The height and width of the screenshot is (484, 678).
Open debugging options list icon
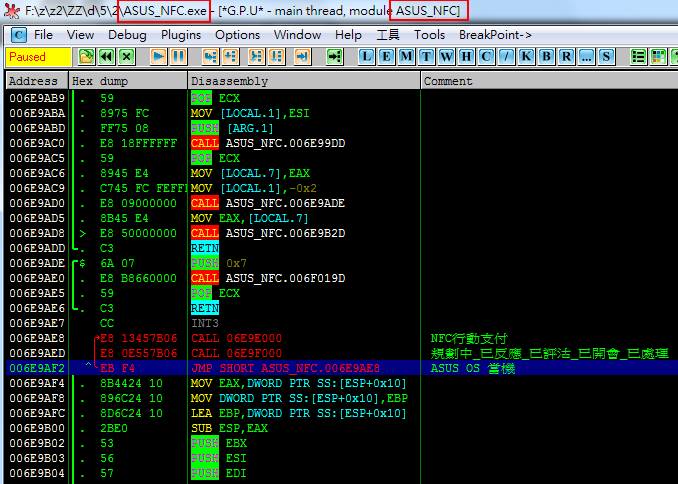click(x=639, y=57)
